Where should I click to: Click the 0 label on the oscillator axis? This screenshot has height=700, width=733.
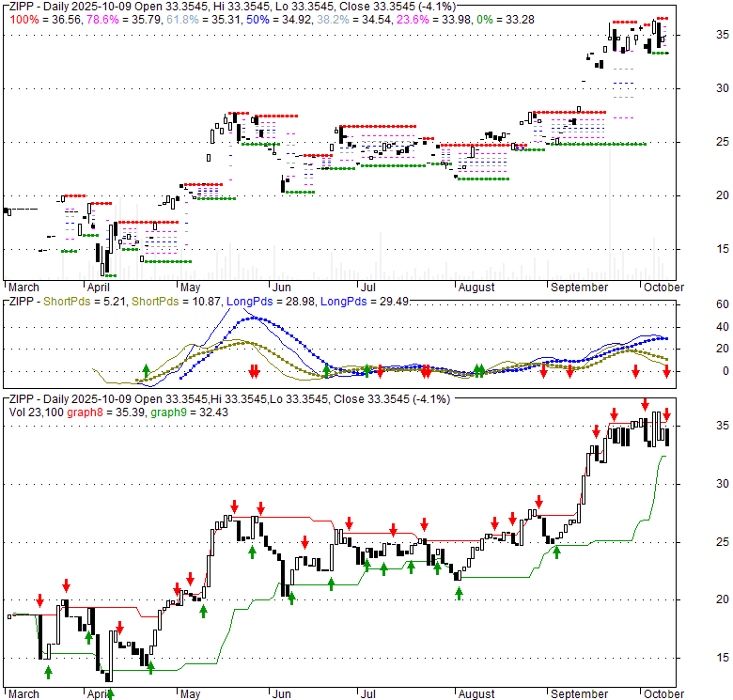coord(725,371)
